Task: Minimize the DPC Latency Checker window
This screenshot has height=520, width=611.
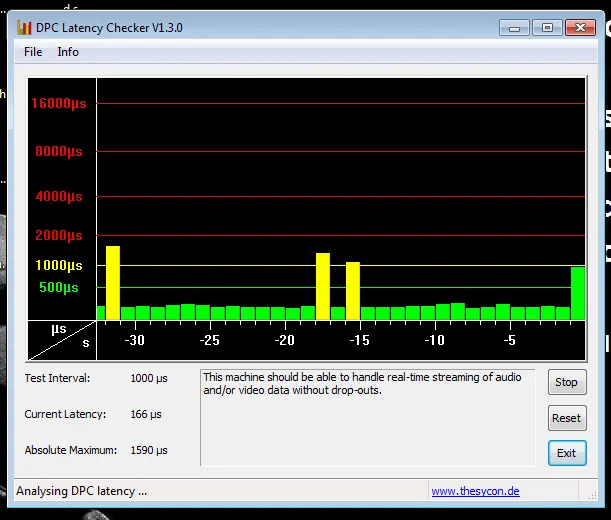Action: tap(514, 27)
